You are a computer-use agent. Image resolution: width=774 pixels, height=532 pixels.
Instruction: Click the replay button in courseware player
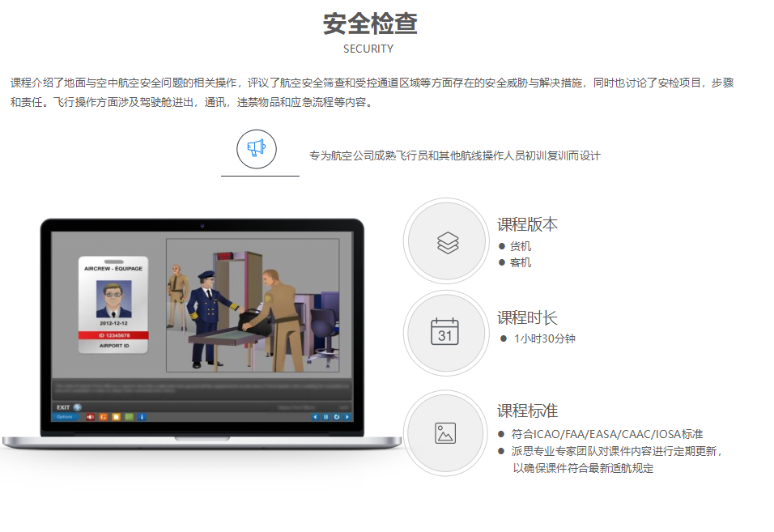(x=337, y=417)
